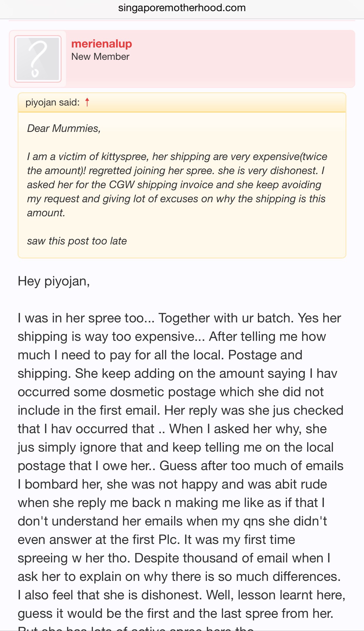This screenshot has width=364, height=631.
Task: Tap the 'New Member' user title
Action: [100, 57]
